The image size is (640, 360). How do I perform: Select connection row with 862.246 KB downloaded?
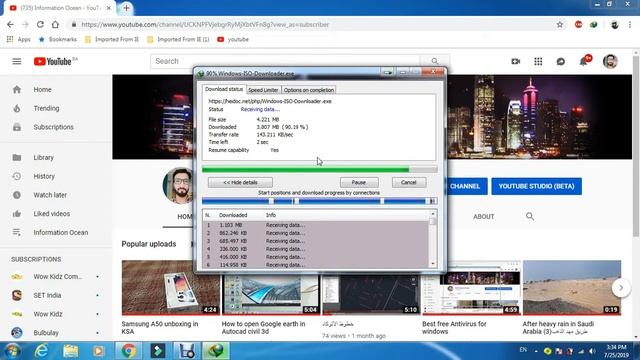316,233
